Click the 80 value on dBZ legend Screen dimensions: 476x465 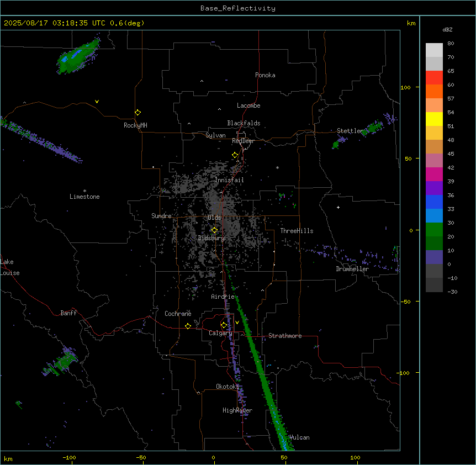coord(451,44)
